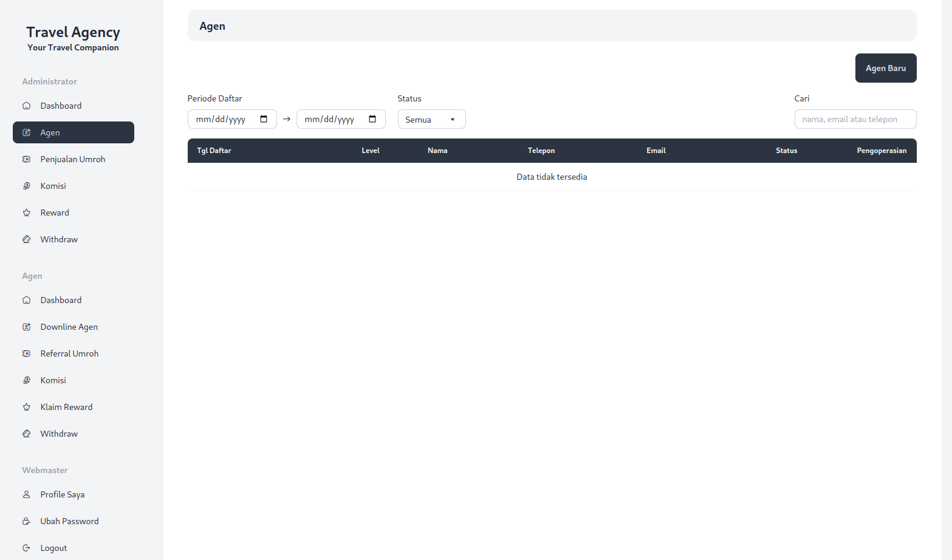Click the Referral Umroh icon
The height and width of the screenshot is (560, 952).
(x=26, y=353)
